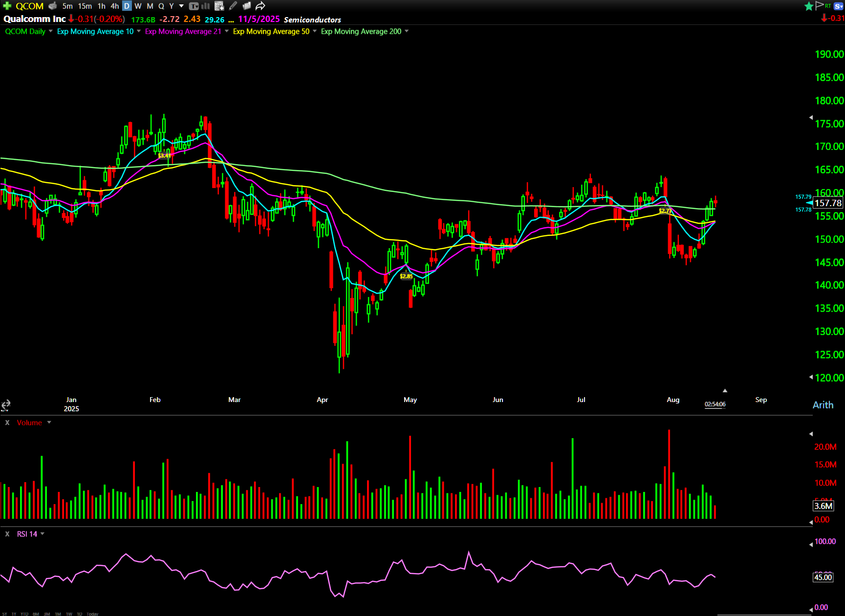Click the QCOM ticker symbol

(30, 6)
